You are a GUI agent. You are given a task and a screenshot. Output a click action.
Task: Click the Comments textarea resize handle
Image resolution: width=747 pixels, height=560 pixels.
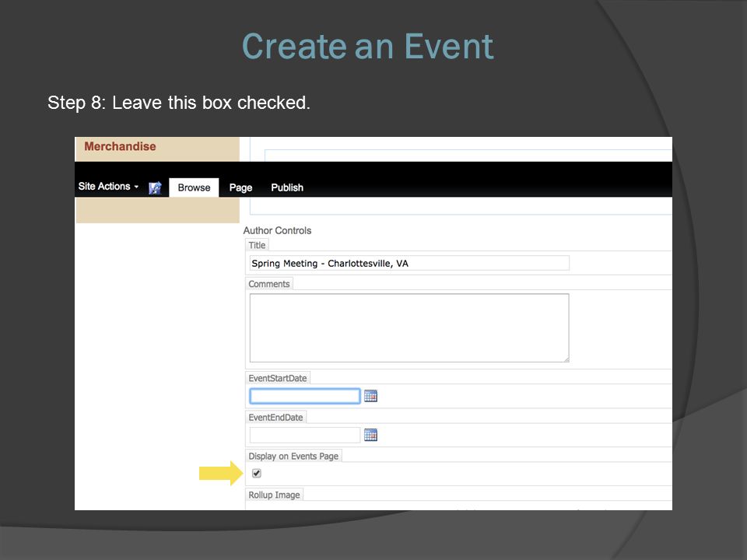coord(566,359)
